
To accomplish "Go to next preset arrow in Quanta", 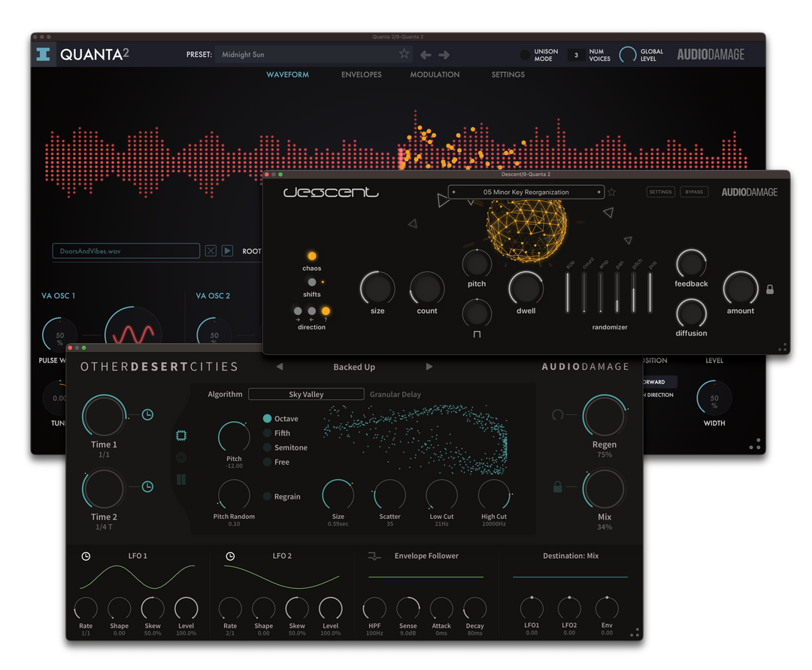I will click(444, 54).
